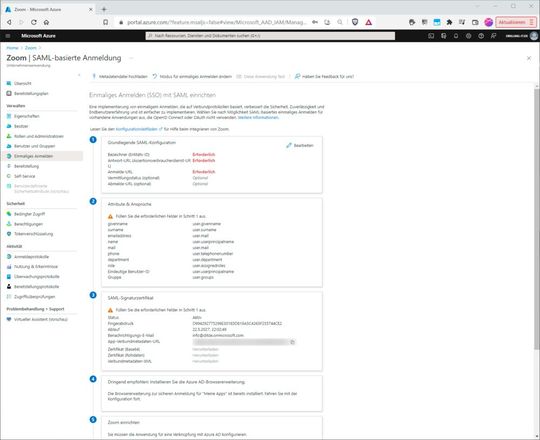The image size is (540, 440).
Task: Open Anmeldeprotokolle under Aktivität
Action: click(31, 256)
